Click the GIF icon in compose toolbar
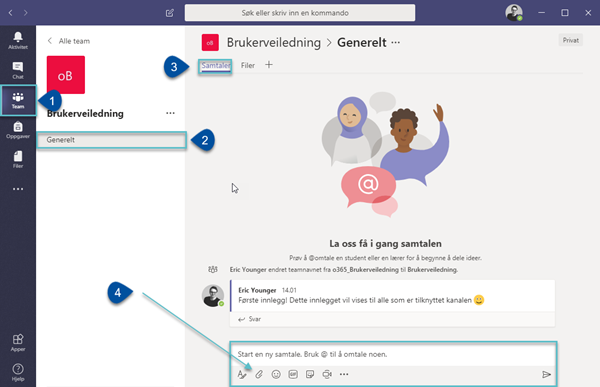 [293, 374]
